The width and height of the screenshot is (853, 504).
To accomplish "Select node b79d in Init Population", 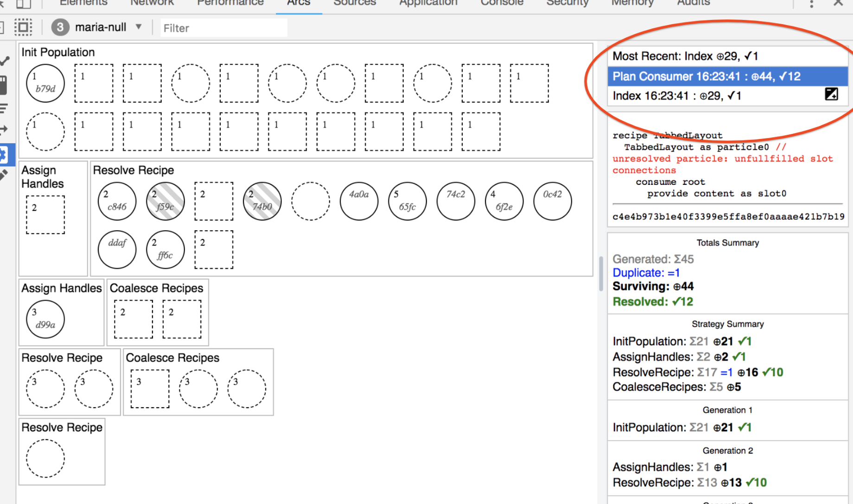I will [45, 83].
